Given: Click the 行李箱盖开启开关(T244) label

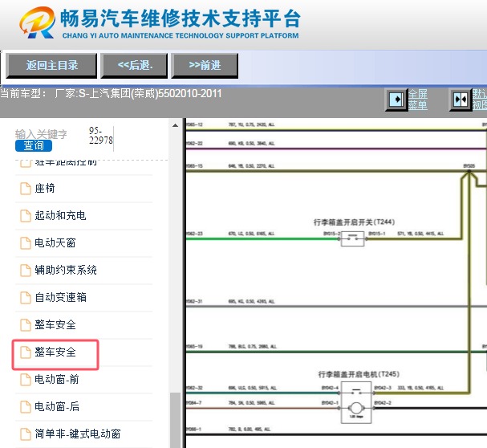Looking at the screenshot, I should click(354, 222).
